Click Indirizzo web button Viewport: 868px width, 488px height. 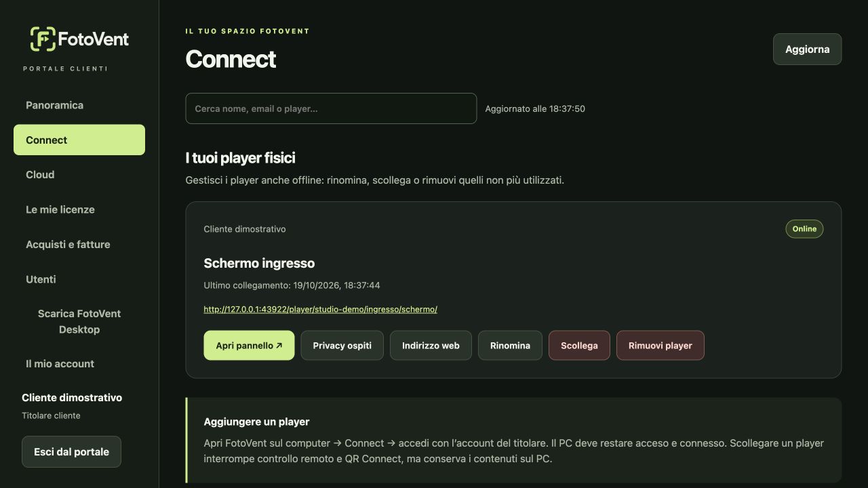coord(431,346)
